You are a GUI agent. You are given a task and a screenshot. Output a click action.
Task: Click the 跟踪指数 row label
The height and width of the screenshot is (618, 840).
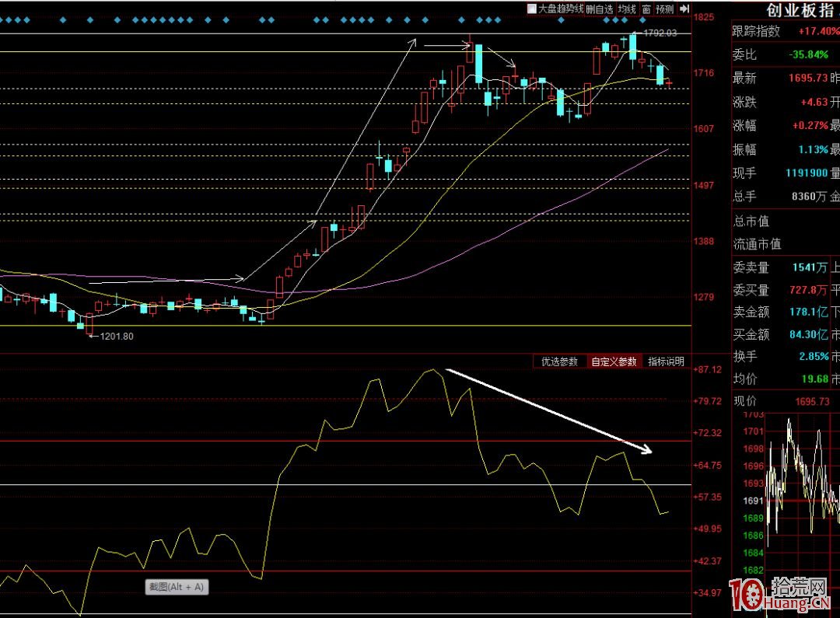[756, 32]
